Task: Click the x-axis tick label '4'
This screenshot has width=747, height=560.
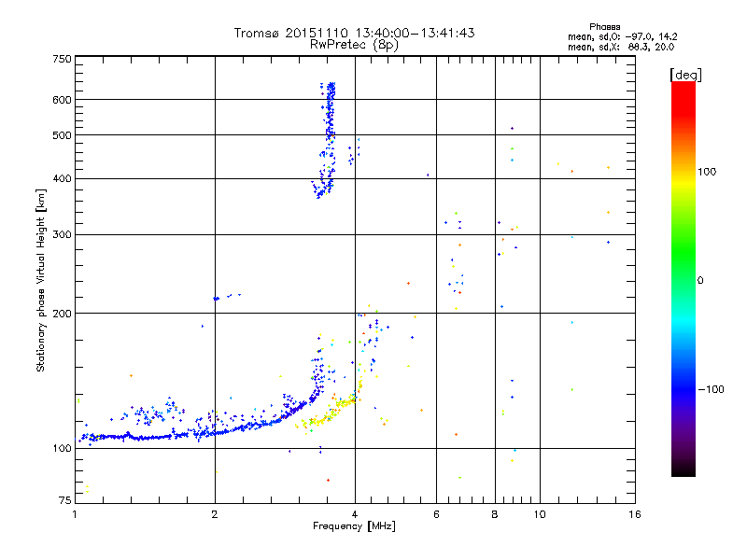Action: point(355,514)
